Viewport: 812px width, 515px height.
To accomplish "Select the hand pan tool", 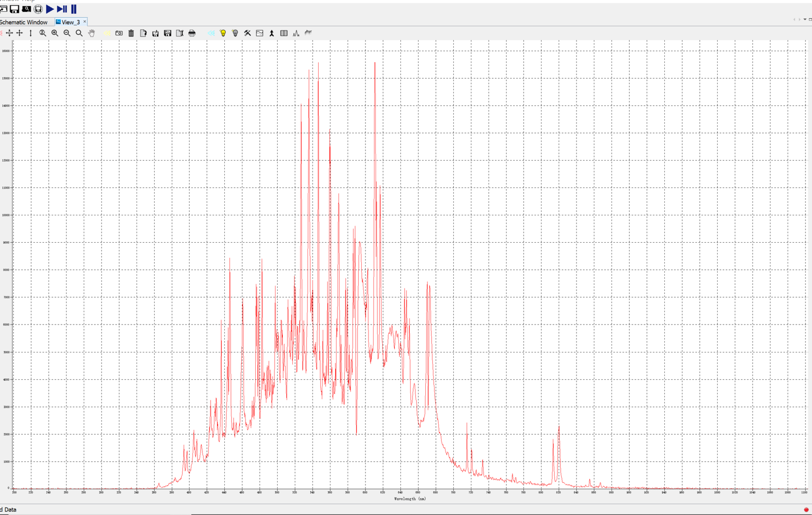I will click(91, 33).
